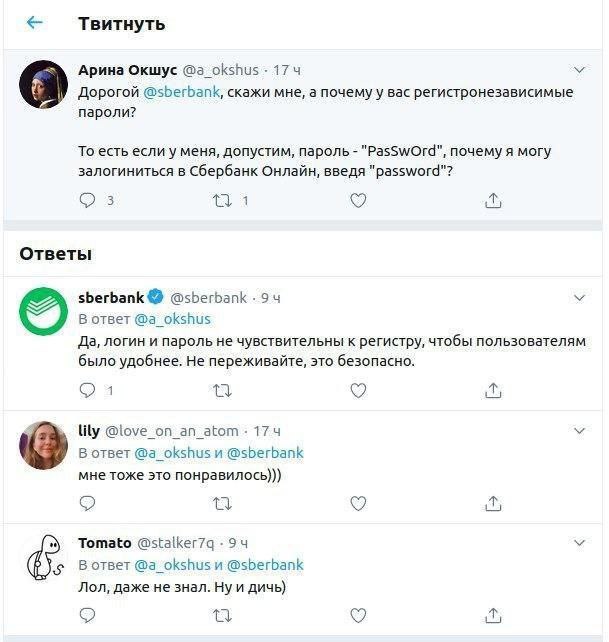Reply to Арина Окшус's tweet
Screen dimensions: 609x642
[x=88, y=200]
